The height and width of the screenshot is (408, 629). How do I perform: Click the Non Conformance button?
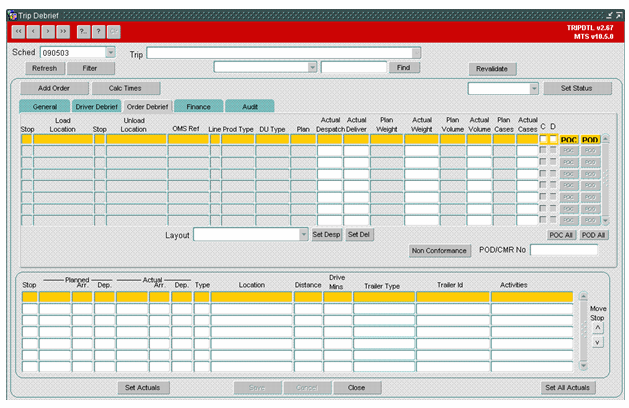(440, 250)
